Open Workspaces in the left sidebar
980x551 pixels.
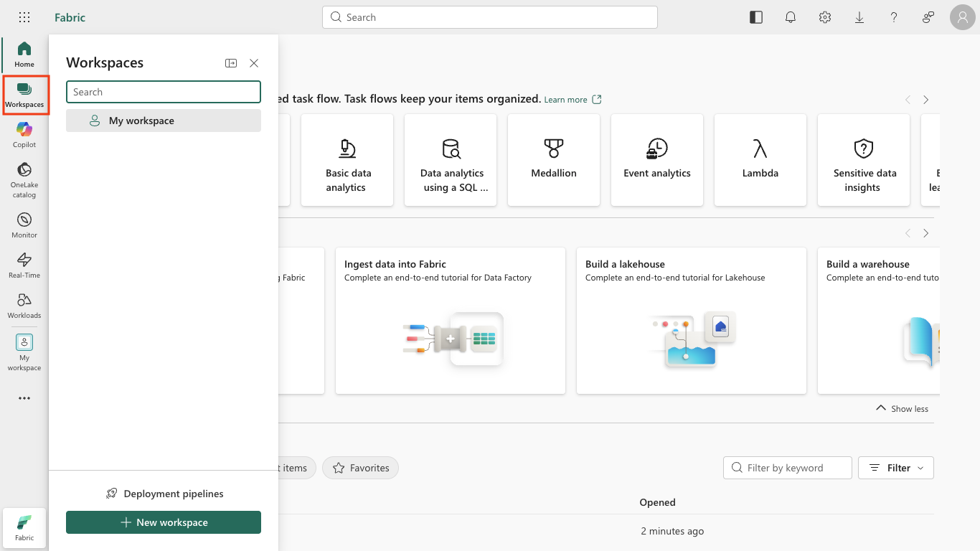click(x=24, y=95)
